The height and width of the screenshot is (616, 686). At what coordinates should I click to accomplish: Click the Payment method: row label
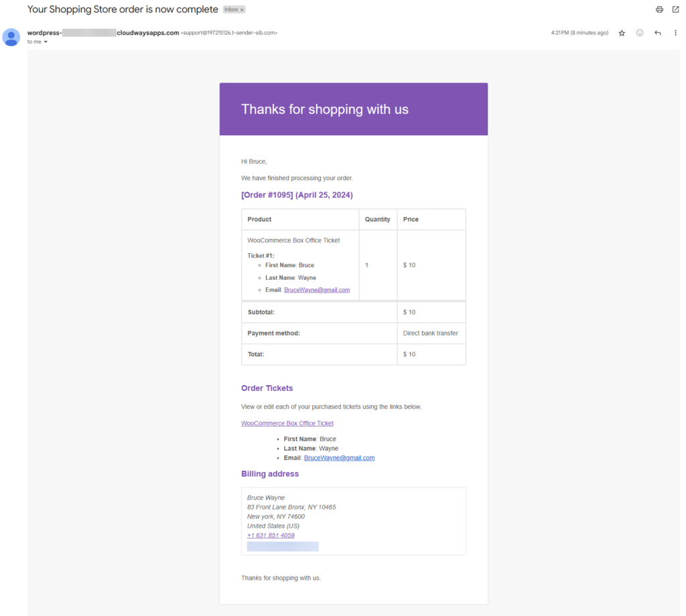click(273, 333)
